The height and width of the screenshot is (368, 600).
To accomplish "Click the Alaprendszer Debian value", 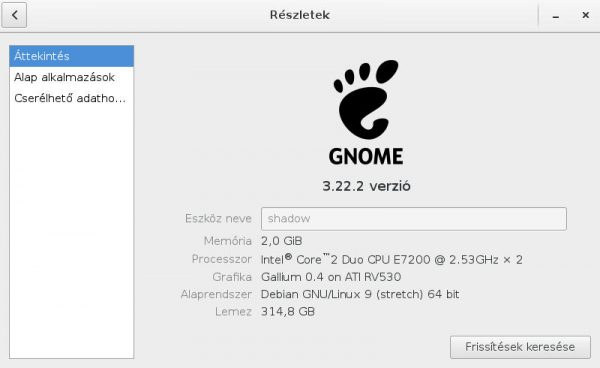I will pyautogui.click(x=360, y=294).
